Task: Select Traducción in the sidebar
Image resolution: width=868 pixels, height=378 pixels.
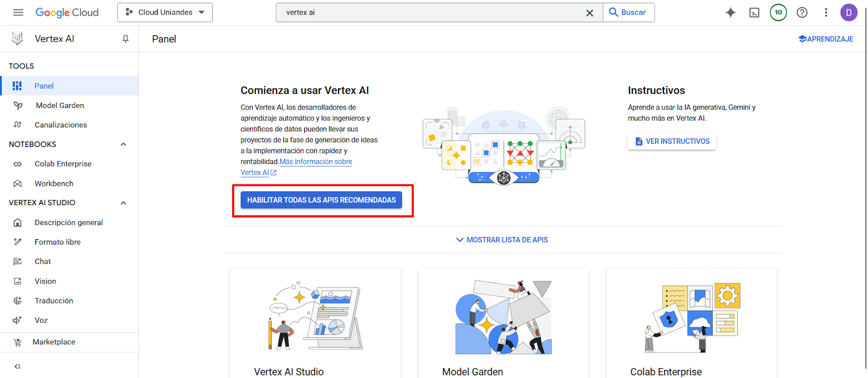Action: pyautogui.click(x=54, y=300)
